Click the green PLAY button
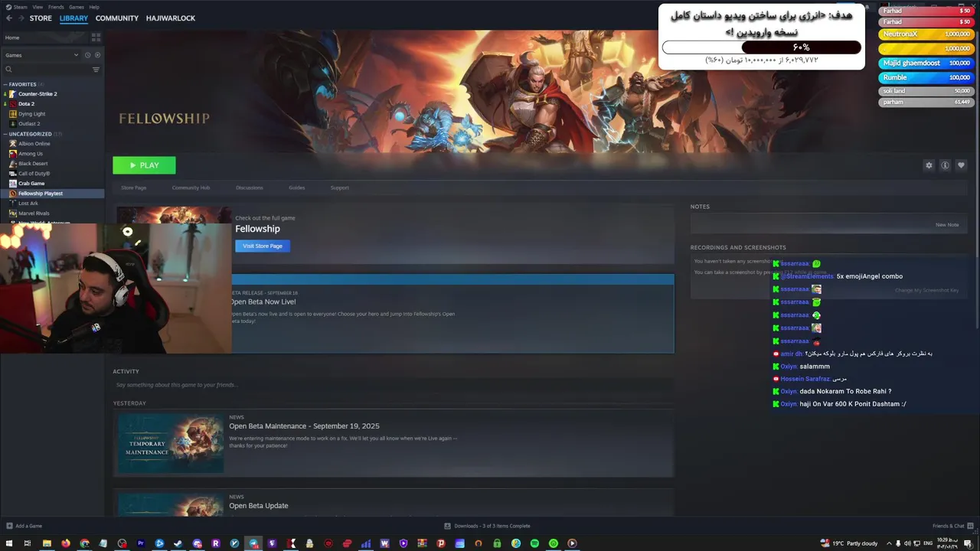This screenshot has width=980, height=551. pos(144,165)
